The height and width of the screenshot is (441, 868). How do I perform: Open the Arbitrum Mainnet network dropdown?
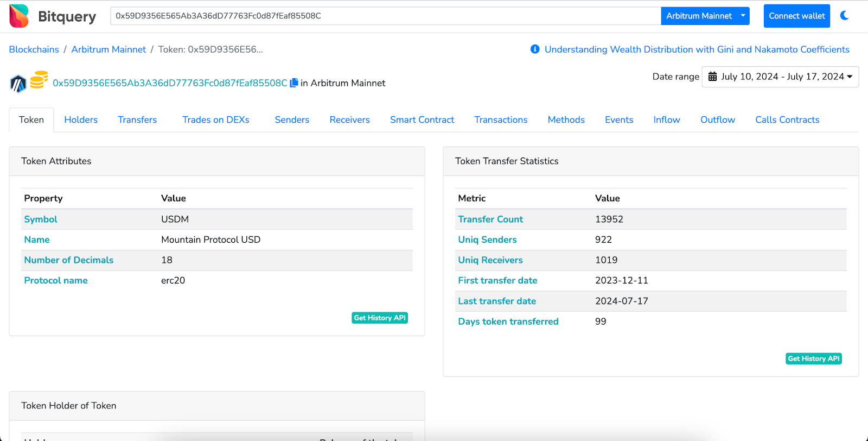(705, 16)
